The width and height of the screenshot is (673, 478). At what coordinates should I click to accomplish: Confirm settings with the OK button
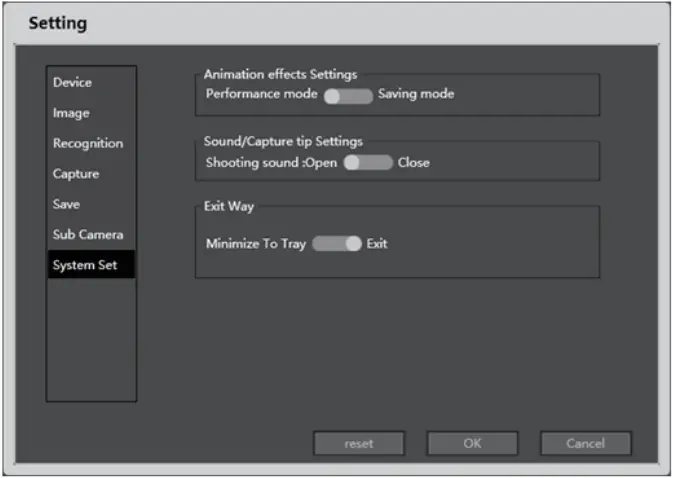472,443
